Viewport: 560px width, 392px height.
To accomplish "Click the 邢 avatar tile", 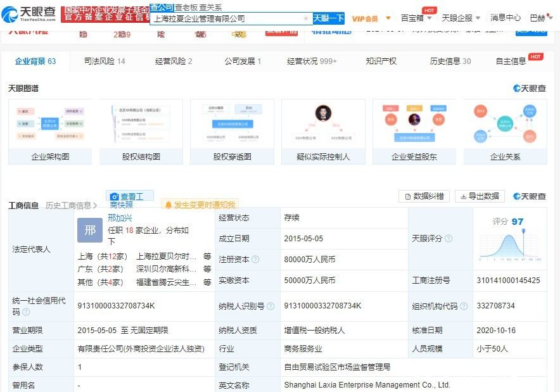I will [x=90, y=231].
